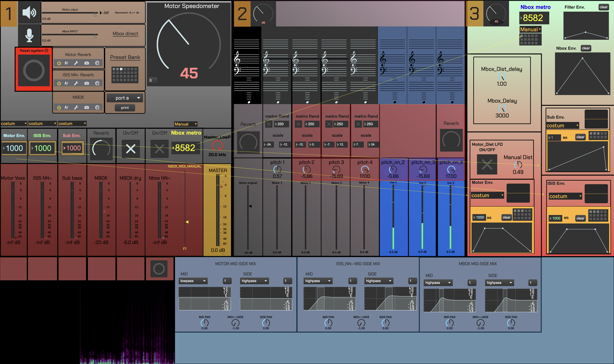Click the spiral icon in Motor Reverb

[x=97, y=63]
